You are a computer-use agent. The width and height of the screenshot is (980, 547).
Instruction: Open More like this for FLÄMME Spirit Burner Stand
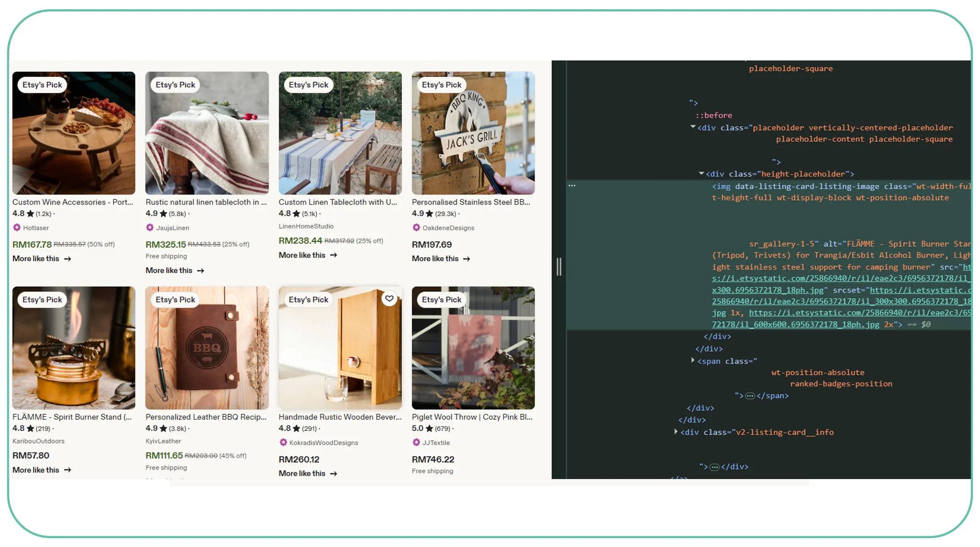42,470
